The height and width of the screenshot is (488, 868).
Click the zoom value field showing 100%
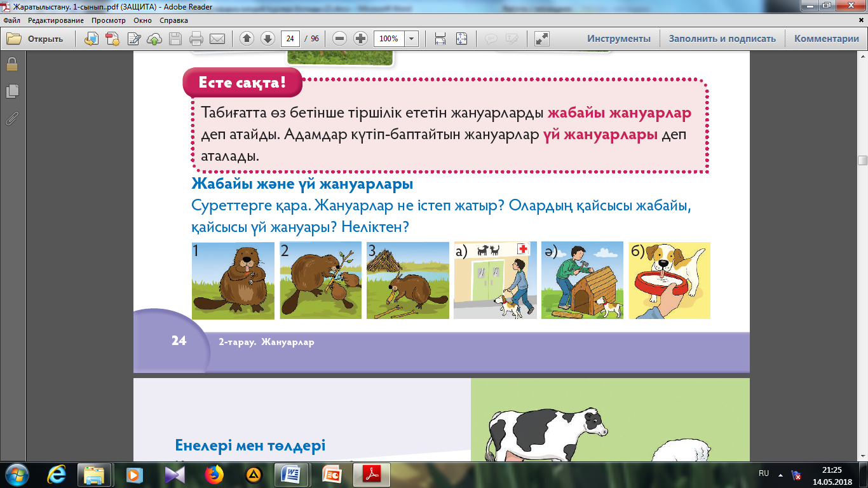coord(389,39)
